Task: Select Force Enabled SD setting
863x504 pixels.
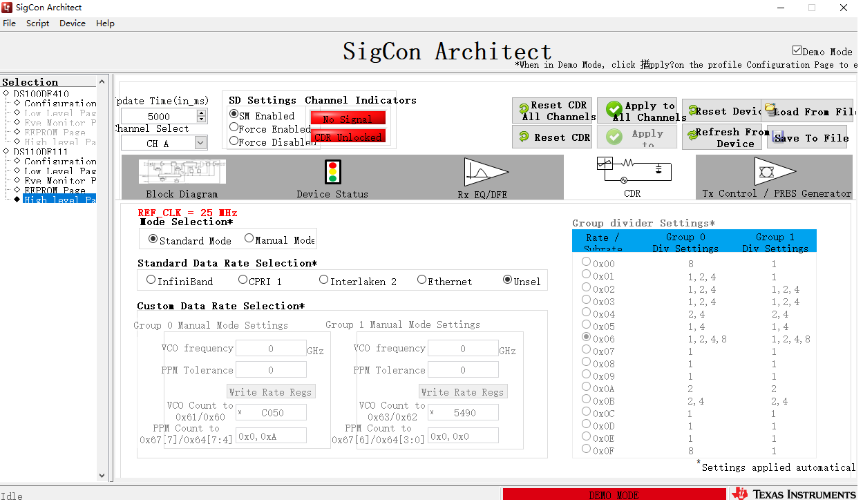Action: pos(234,128)
